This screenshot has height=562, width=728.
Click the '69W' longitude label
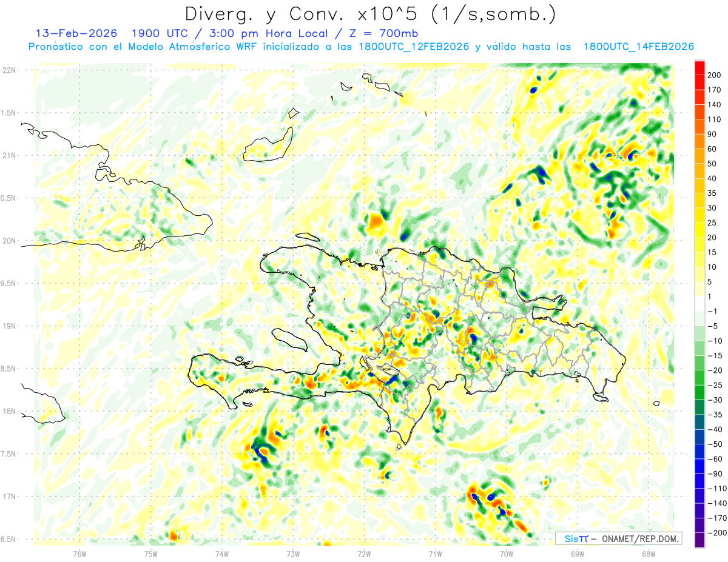click(577, 554)
